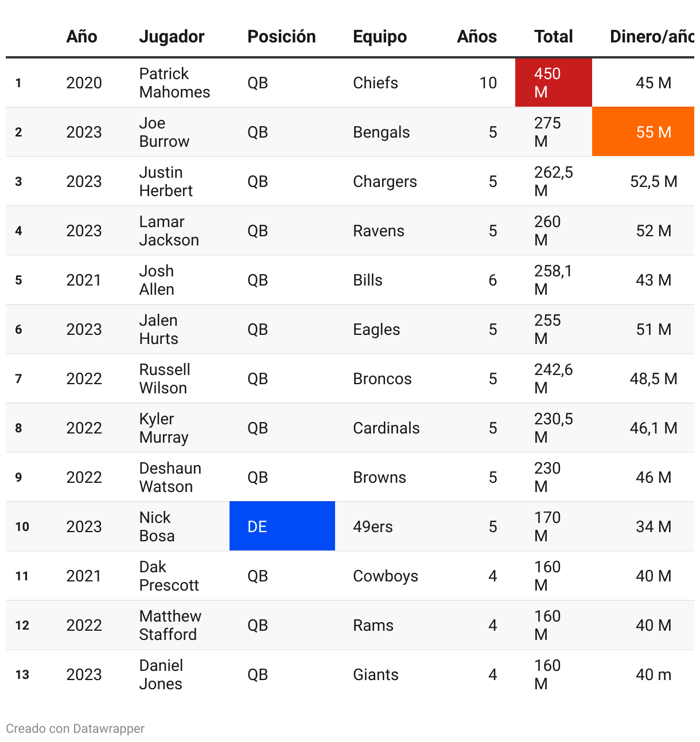Click the blue DE position cell
Image resolution: width=700 pixels, height=742 pixels.
282,526
